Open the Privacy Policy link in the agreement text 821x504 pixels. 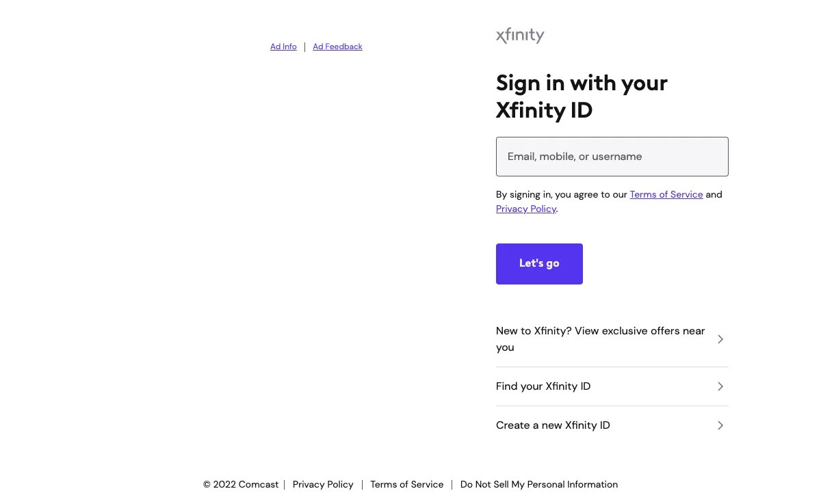[x=525, y=209]
